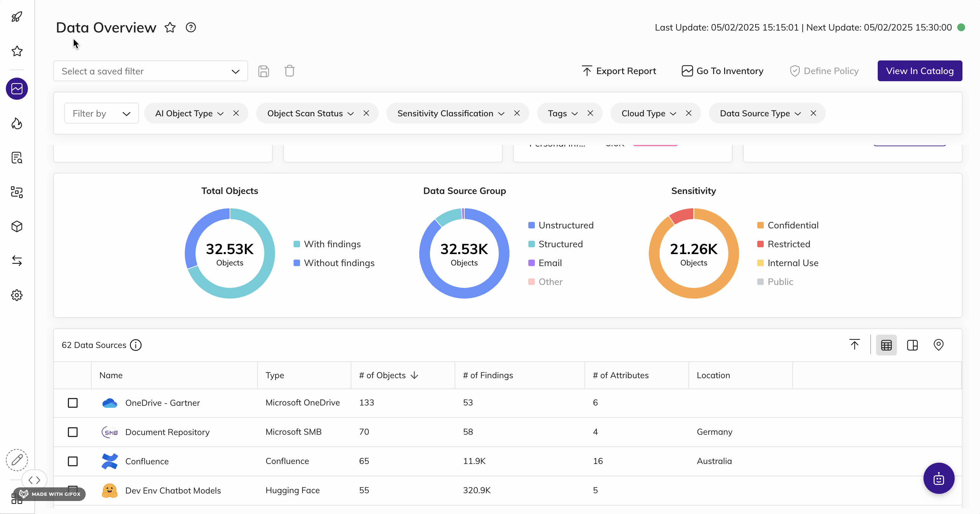
Task: Toggle Restricted legend color swatch
Action: pos(760,244)
